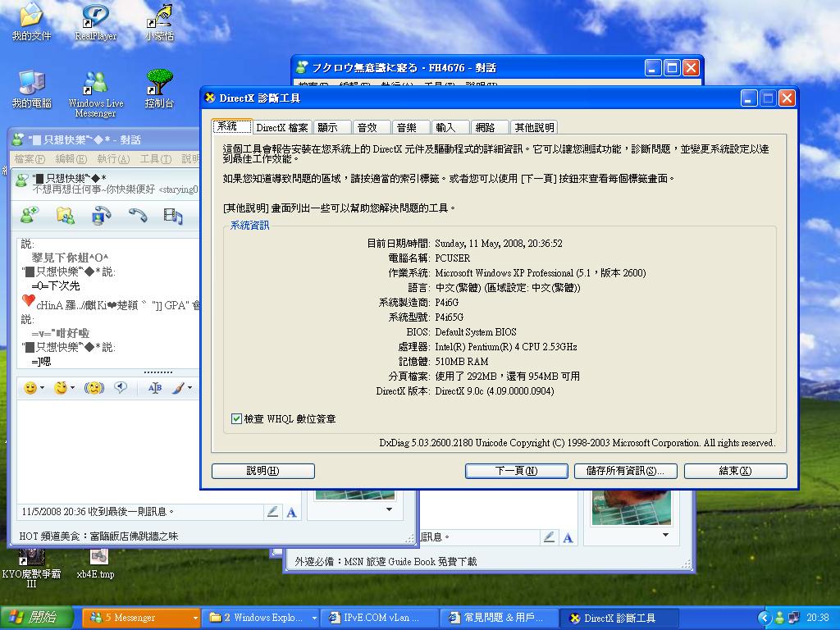Click inside the message input field

(98, 443)
